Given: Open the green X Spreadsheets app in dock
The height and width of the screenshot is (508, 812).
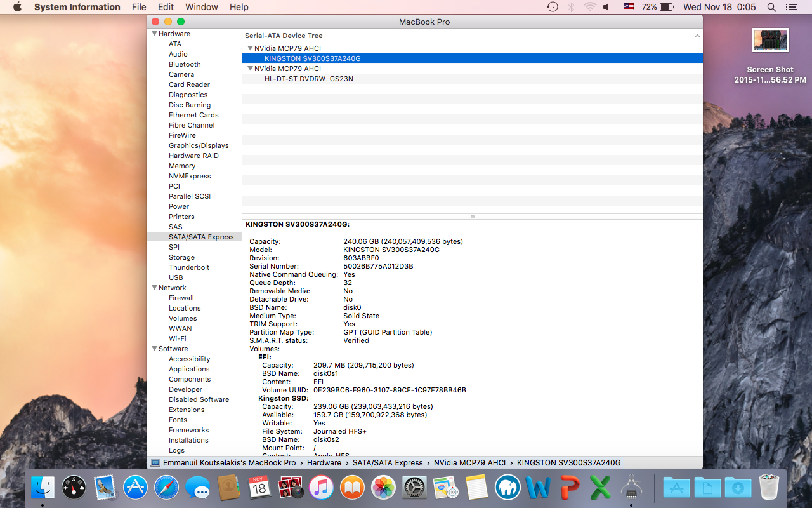Looking at the screenshot, I should 599,488.
